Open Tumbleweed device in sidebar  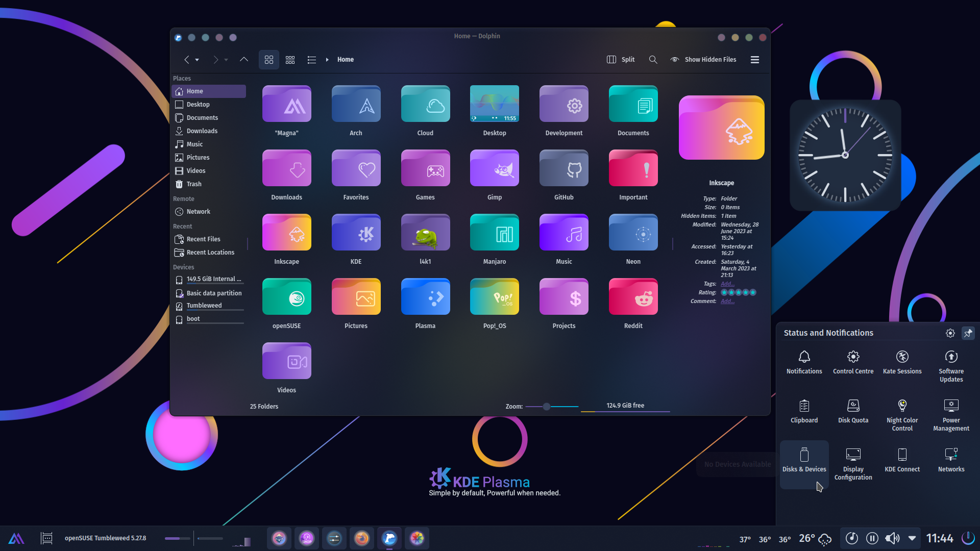[209, 306]
